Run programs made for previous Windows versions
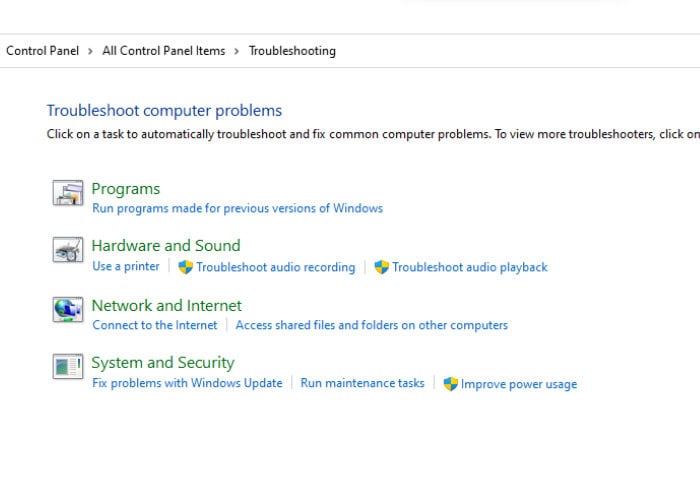 point(238,208)
